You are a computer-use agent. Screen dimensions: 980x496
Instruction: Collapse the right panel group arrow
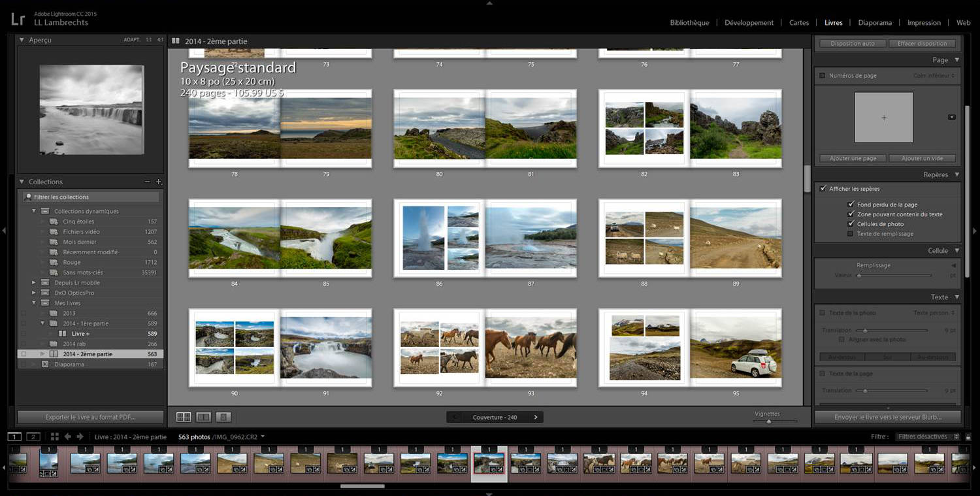pos(975,230)
